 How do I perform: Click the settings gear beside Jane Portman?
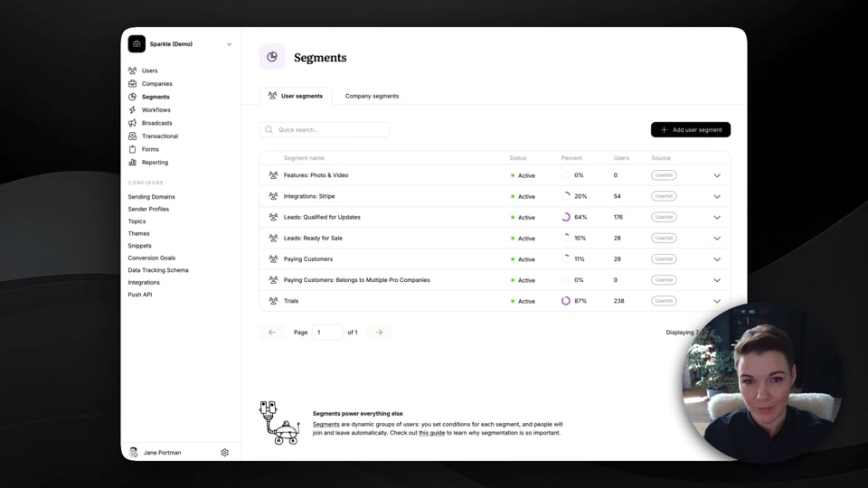tap(225, 453)
